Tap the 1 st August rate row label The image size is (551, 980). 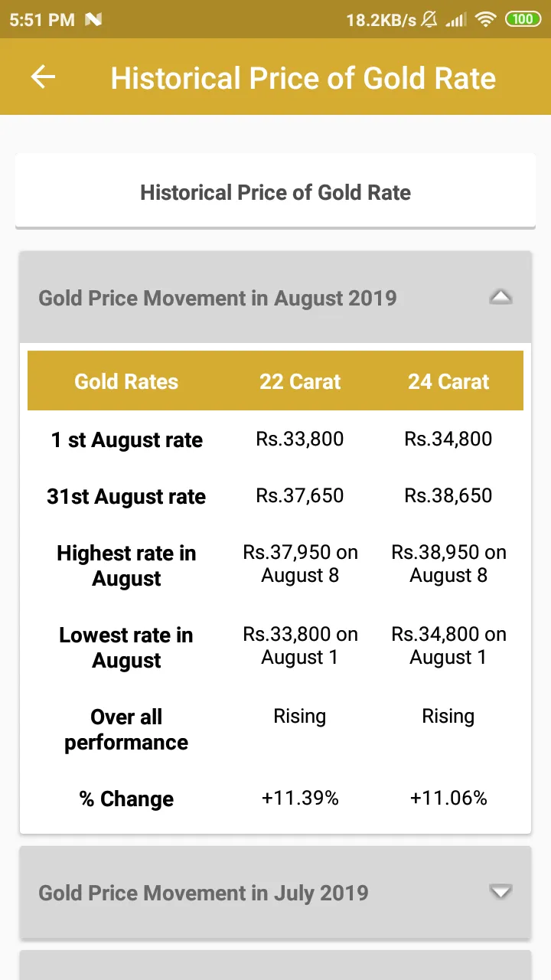[x=127, y=440]
